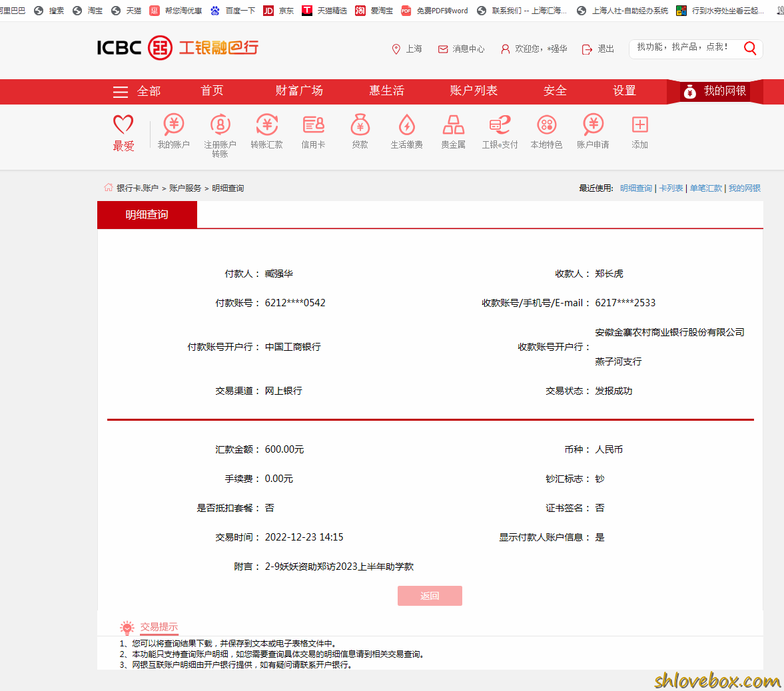Select 我的网银 tab with money bag
This screenshot has height=691, width=784.
click(715, 91)
